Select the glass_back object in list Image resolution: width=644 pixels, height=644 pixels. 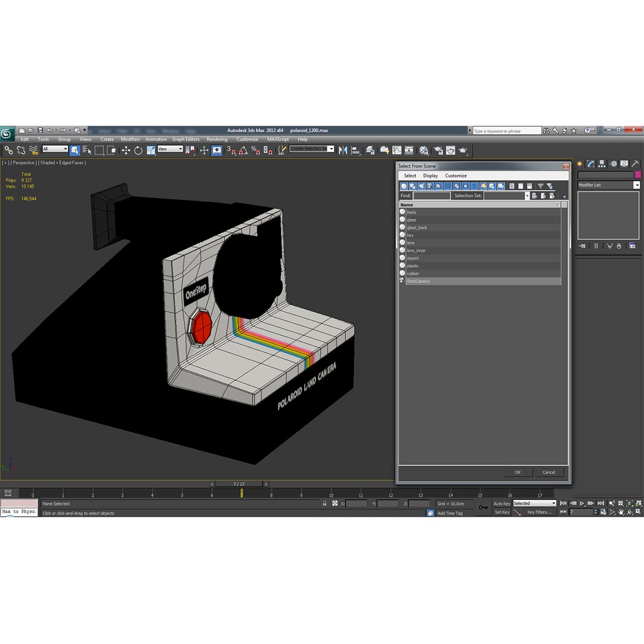[479, 228]
